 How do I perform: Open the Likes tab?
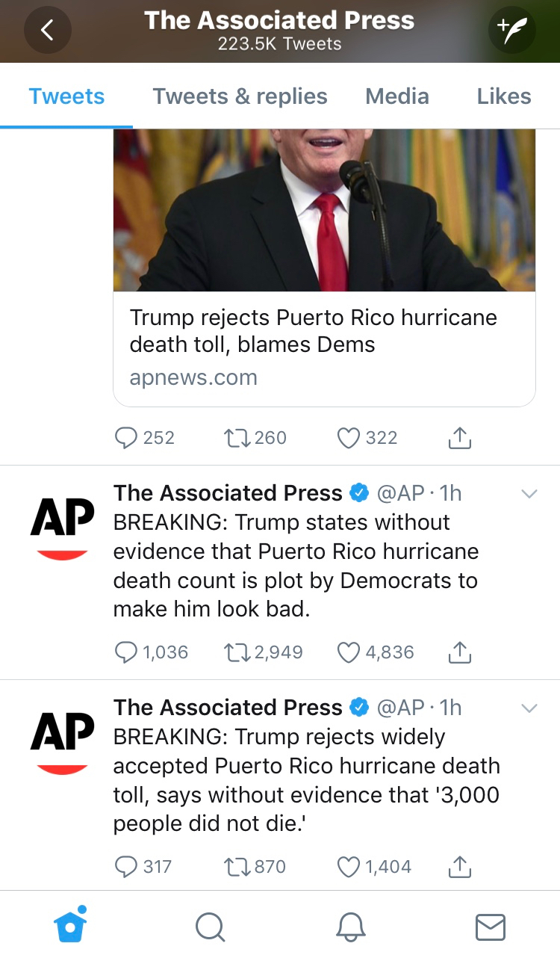tap(504, 96)
